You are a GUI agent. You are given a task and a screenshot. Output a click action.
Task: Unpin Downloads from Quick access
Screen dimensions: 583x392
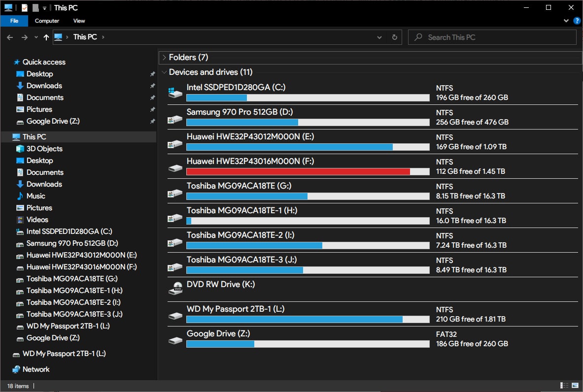pyautogui.click(x=152, y=86)
